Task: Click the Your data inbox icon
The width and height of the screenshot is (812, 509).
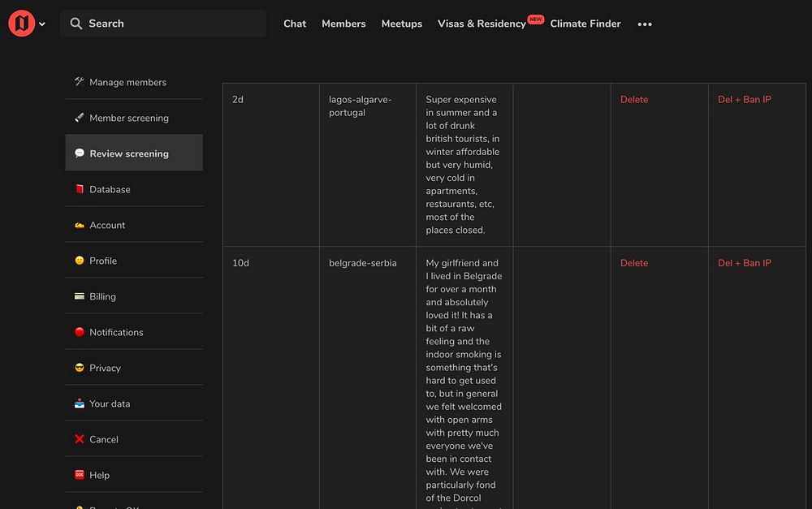Action: (x=80, y=403)
